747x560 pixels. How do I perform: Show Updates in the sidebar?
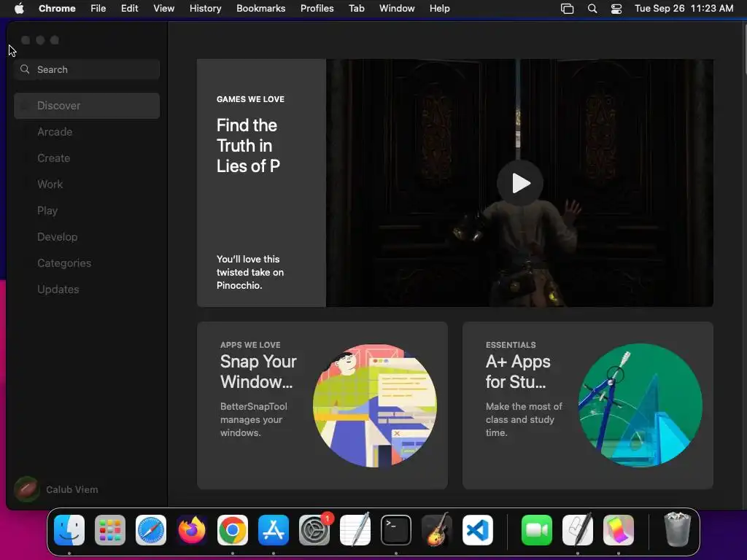click(87, 289)
